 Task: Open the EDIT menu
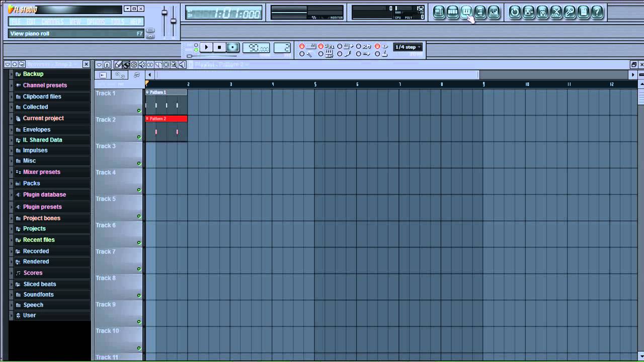click(31, 22)
